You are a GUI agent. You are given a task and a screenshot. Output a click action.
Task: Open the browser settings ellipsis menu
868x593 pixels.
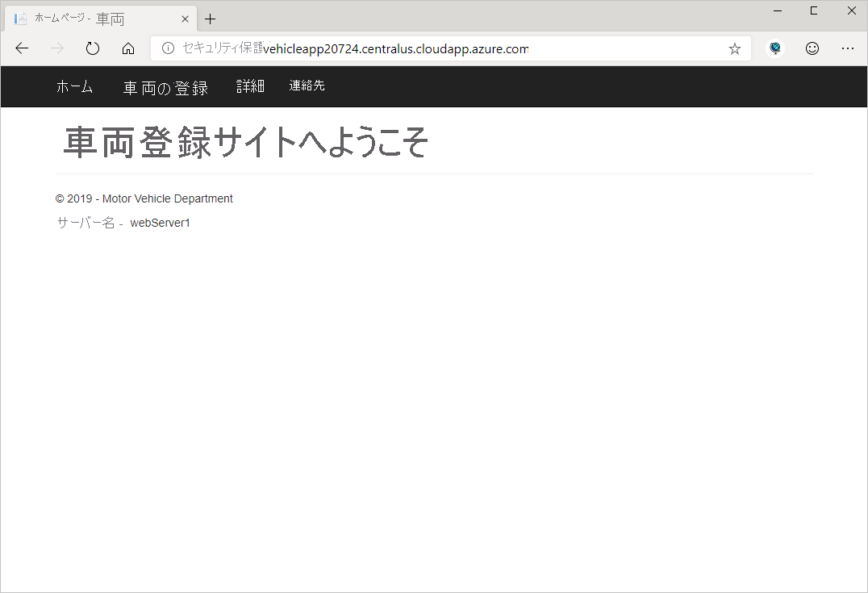[x=848, y=48]
